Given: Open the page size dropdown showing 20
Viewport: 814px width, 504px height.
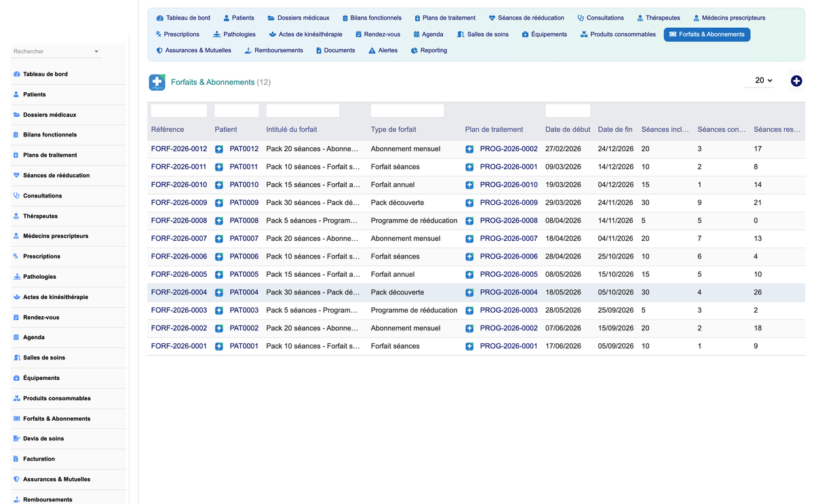Looking at the screenshot, I should pos(758,81).
